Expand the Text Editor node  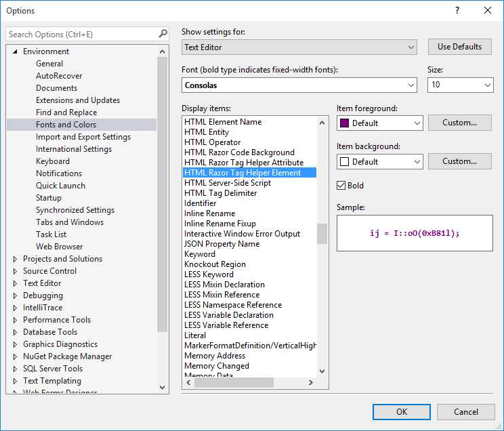(15, 283)
